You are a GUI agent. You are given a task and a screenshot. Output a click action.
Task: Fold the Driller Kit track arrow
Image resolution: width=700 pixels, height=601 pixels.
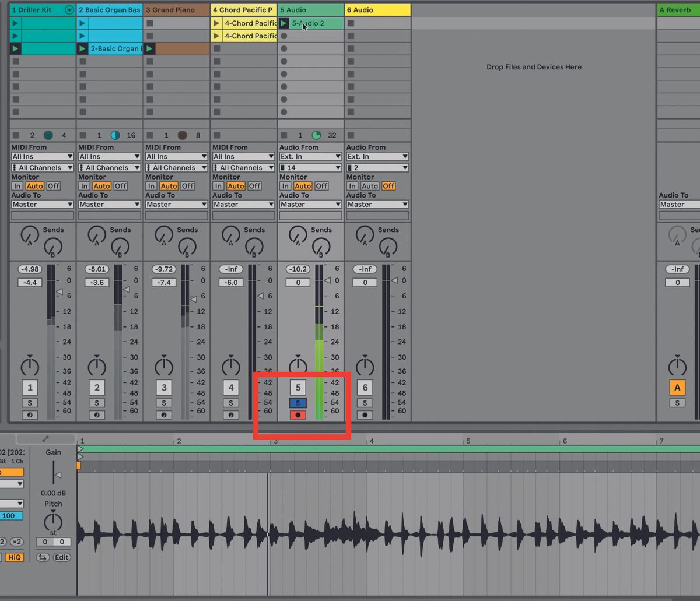(69, 10)
